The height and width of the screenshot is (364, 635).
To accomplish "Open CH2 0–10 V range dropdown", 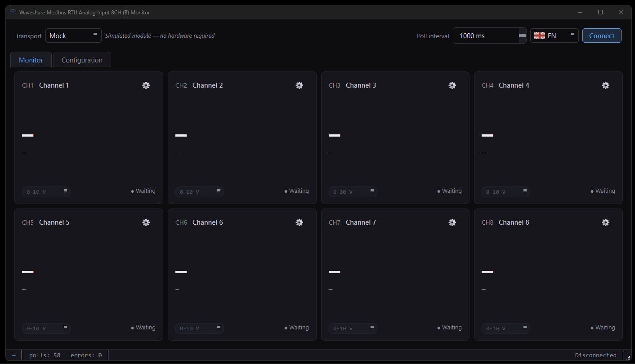I will coord(200,192).
